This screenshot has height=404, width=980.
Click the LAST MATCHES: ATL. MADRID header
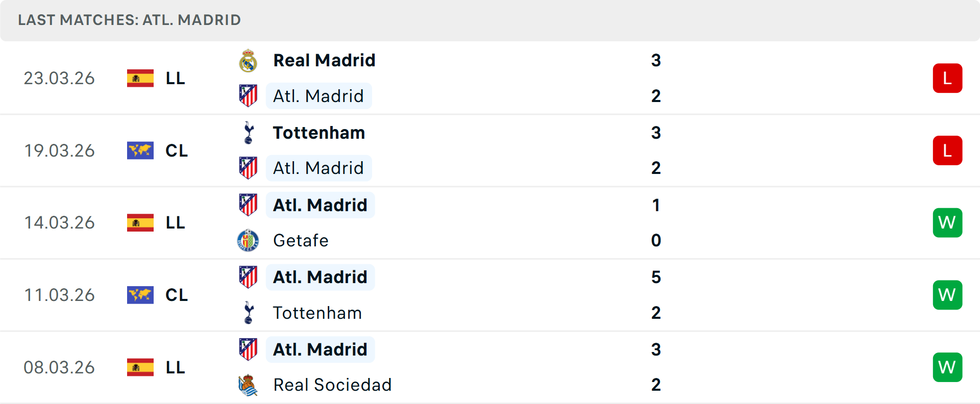pos(129,20)
